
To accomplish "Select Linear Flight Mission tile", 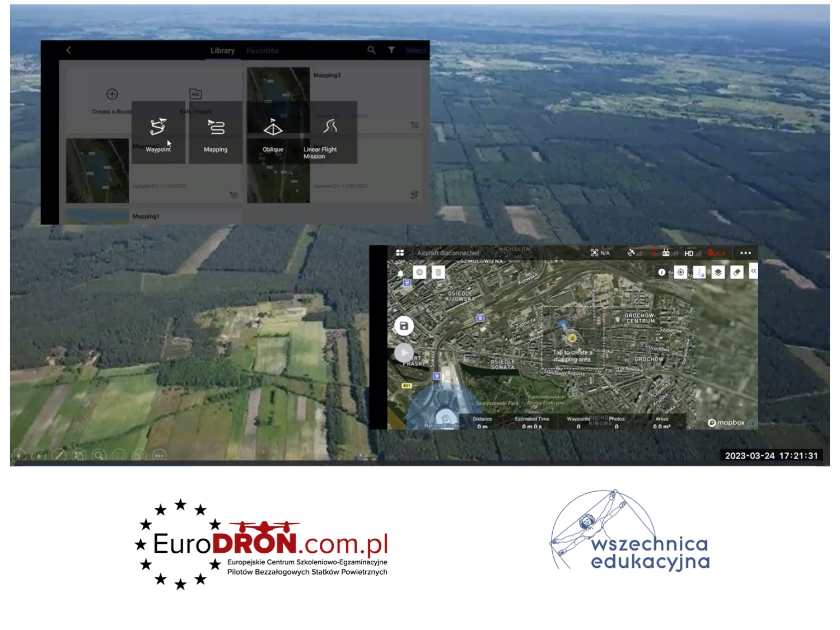I will [x=330, y=133].
